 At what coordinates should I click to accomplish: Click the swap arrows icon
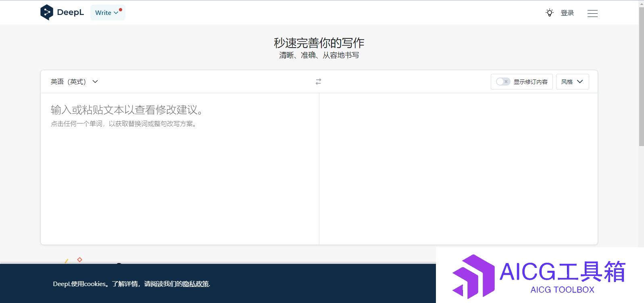319,81
